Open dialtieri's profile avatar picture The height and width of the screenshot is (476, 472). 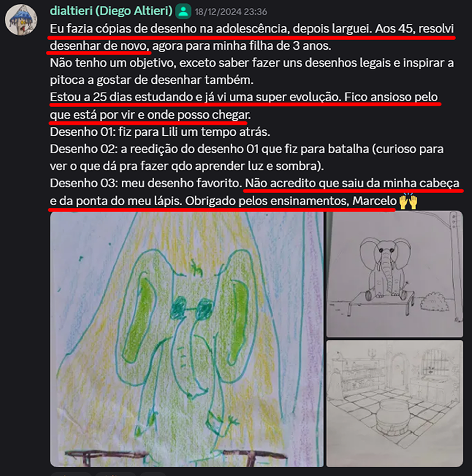coord(21,20)
